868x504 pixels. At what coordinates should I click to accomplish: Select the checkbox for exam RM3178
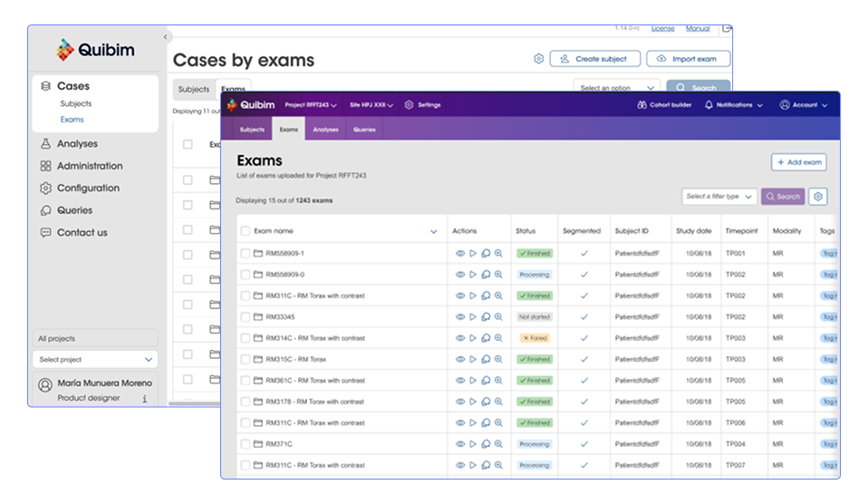coord(246,402)
